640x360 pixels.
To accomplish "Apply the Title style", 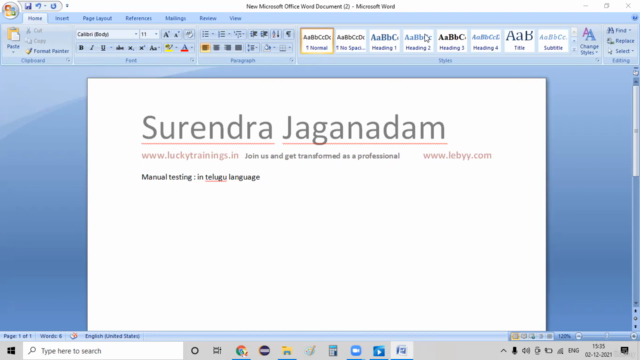I will click(519, 41).
